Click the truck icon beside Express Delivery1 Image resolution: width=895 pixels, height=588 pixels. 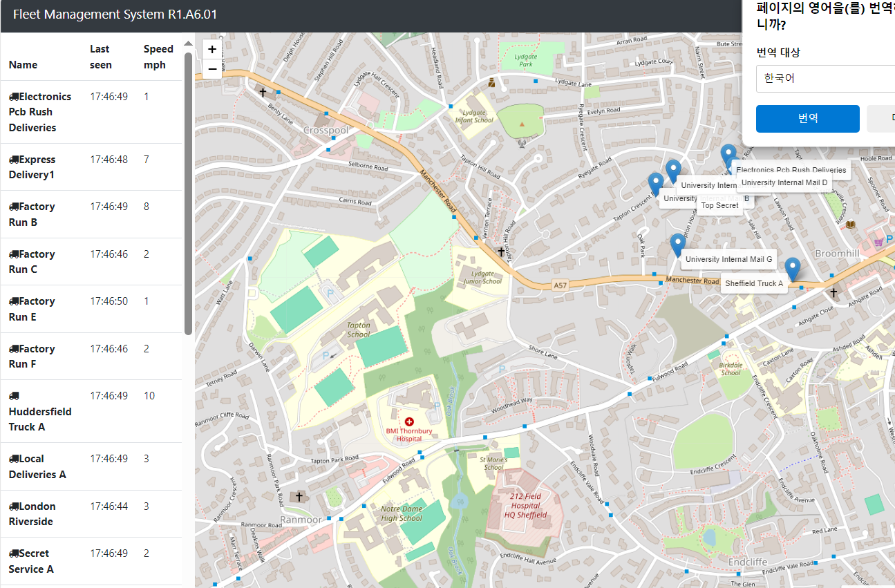click(x=14, y=160)
